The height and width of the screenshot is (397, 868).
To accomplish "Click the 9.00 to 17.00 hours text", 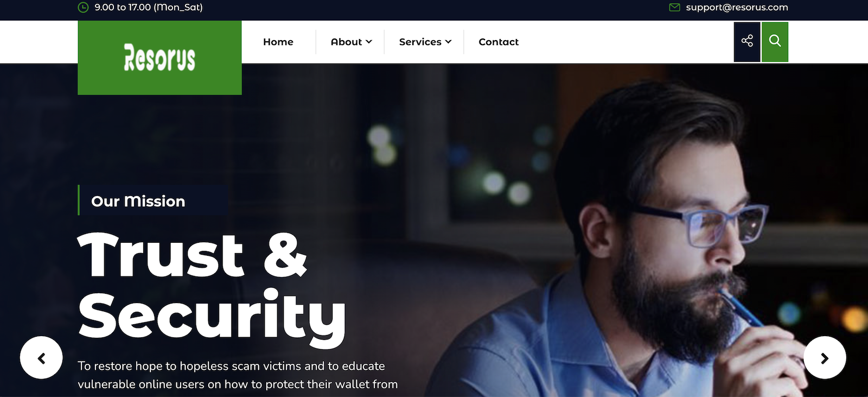I will click(x=149, y=8).
